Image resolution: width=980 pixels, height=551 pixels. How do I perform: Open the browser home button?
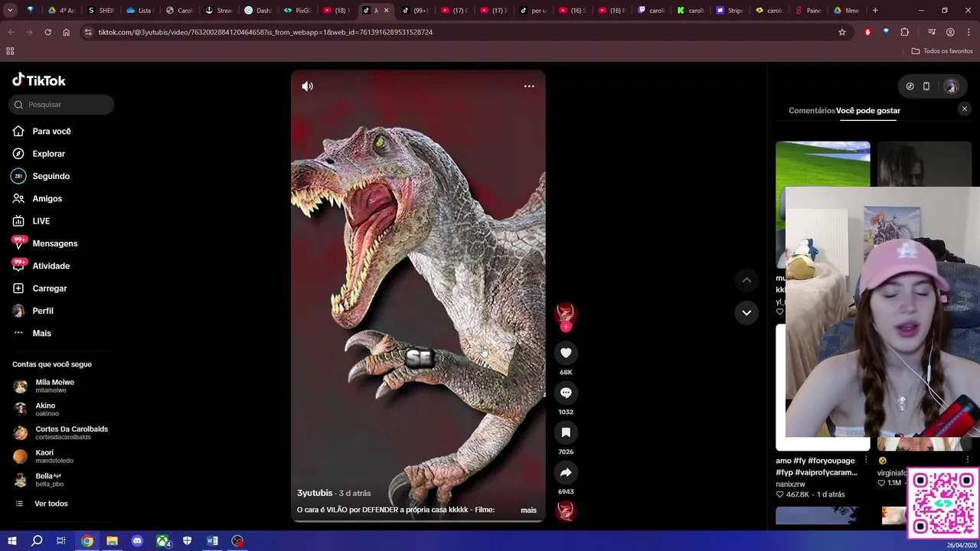click(x=66, y=32)
